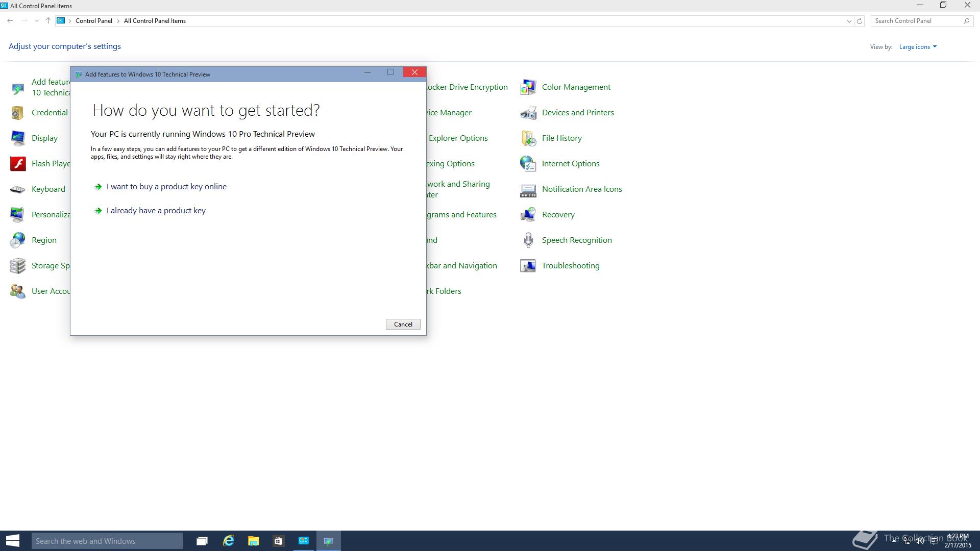Screen dimensions: 980x551
Task: Click the Start button on taskbar
Action: click(x=13, y=541)
